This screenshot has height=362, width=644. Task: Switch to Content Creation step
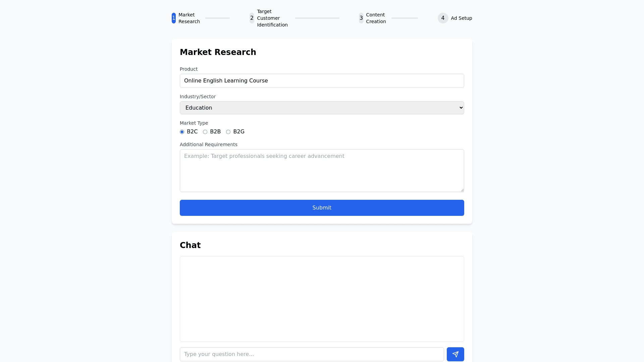376,18
